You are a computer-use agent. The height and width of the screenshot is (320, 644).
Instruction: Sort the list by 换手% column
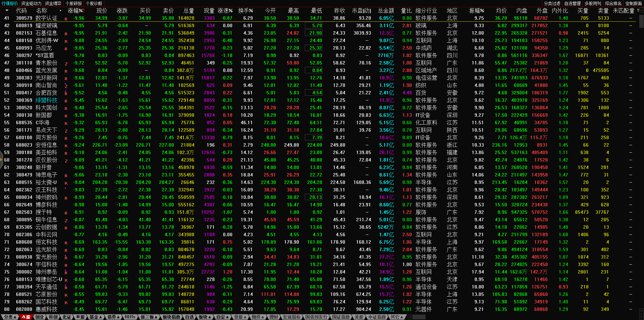245,11
